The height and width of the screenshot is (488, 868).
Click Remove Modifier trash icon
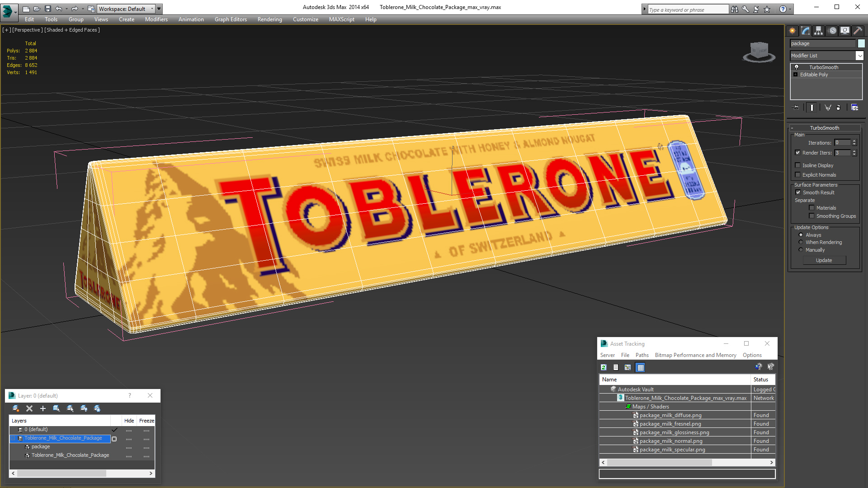839,108
